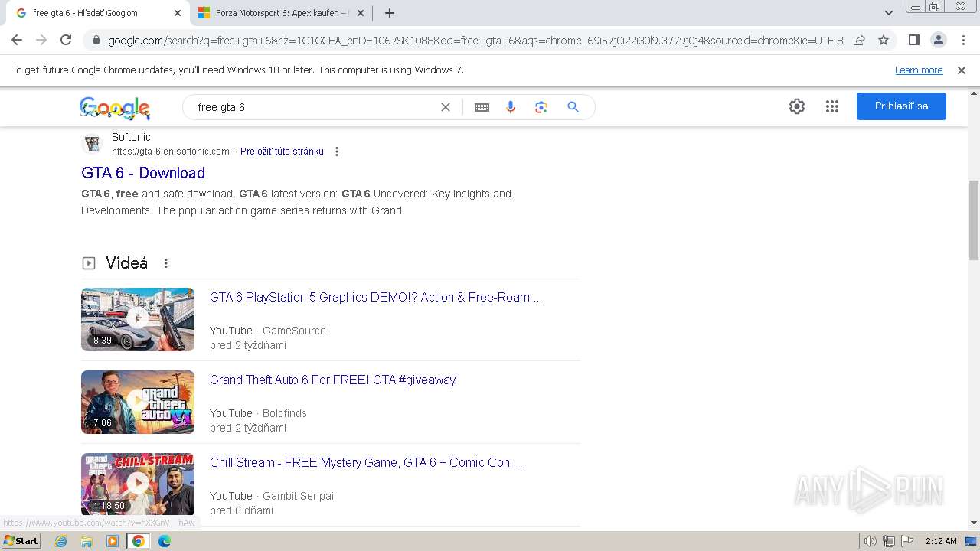Screen dimensions: 980x551
Task: Click the Prihlásiť sa sign-in button
Action: 901,106
